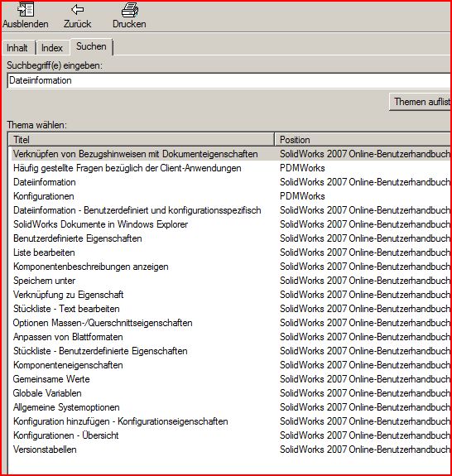The height and width of the screenshot is (476, 452).
Task: Select the Suchen tab
Action: 91,46
